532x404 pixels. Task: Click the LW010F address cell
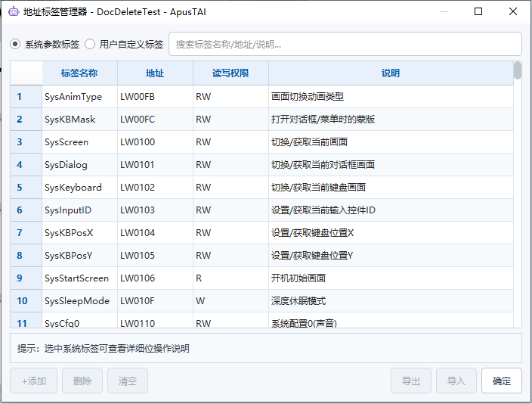coord(156,300)
